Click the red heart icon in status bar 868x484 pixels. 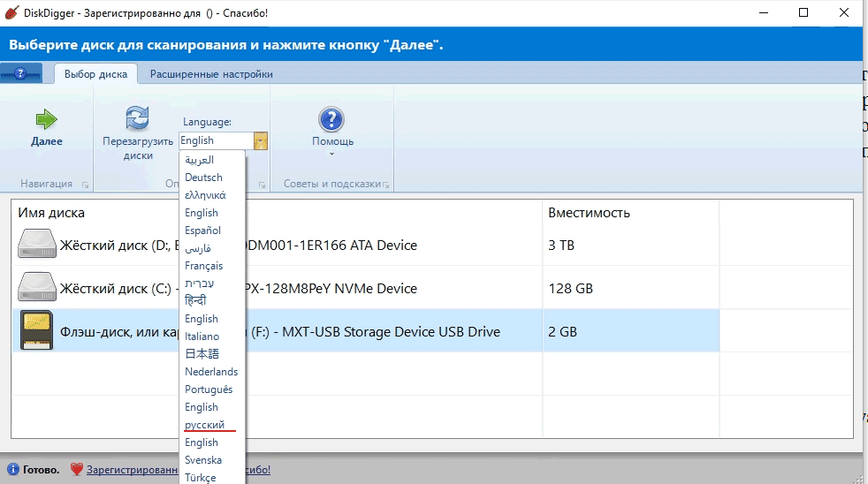pos(76,470)
